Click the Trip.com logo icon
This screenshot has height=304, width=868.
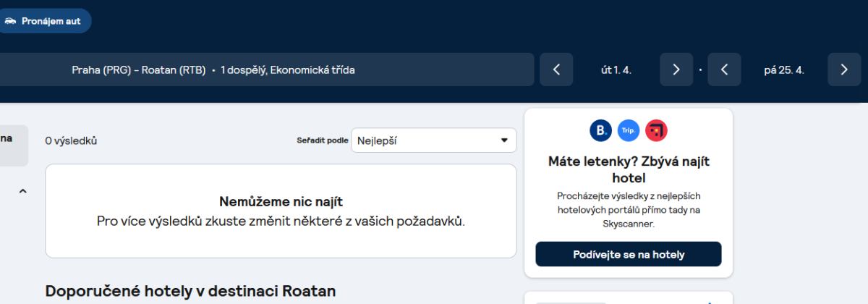click(x=629, y=130)
